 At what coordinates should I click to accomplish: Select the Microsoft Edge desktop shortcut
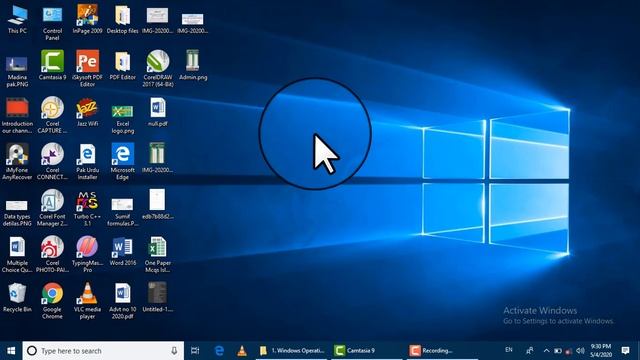point(122,162)
